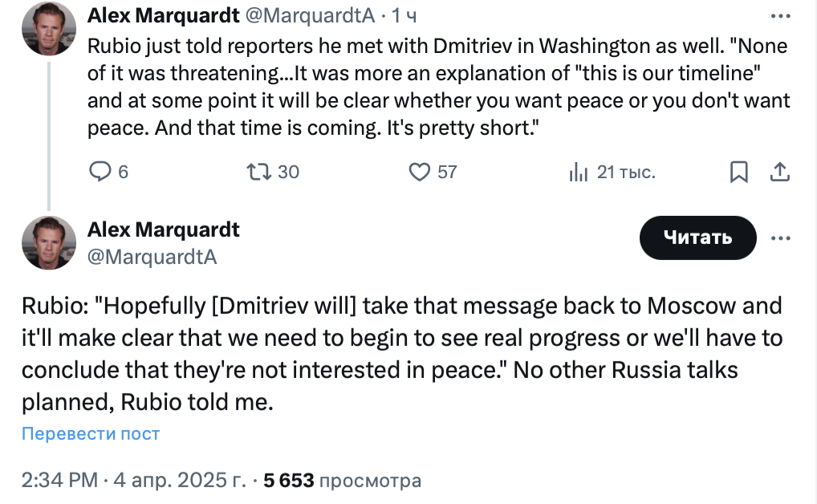The height and width of the screenshot is (504, 817).
Task: Click the 5 653 просмотра view count
Action: (343, 481)
